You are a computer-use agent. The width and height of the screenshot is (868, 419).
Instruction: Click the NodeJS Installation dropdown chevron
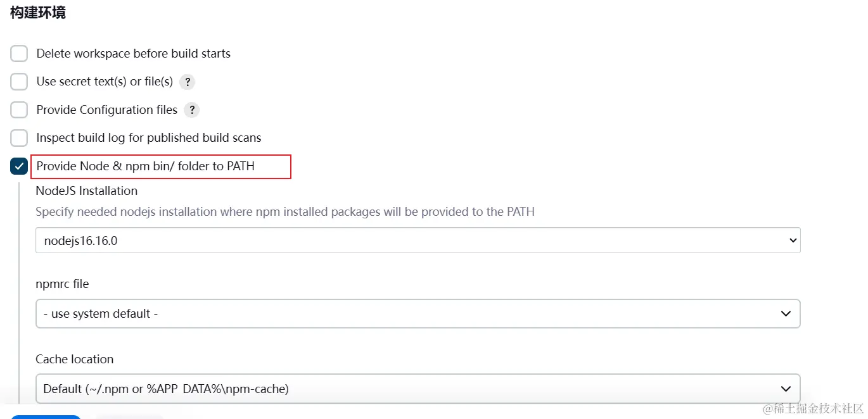point(791,240)
